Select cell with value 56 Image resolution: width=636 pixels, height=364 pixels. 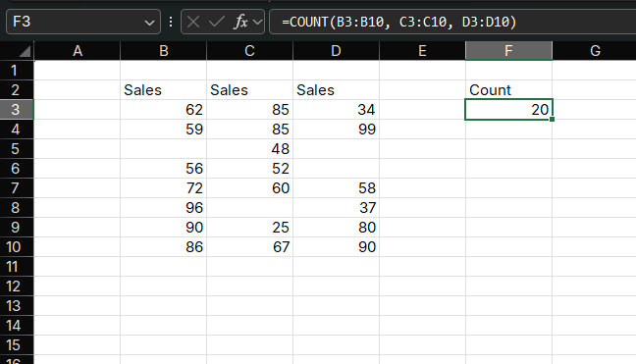(164, 168)
